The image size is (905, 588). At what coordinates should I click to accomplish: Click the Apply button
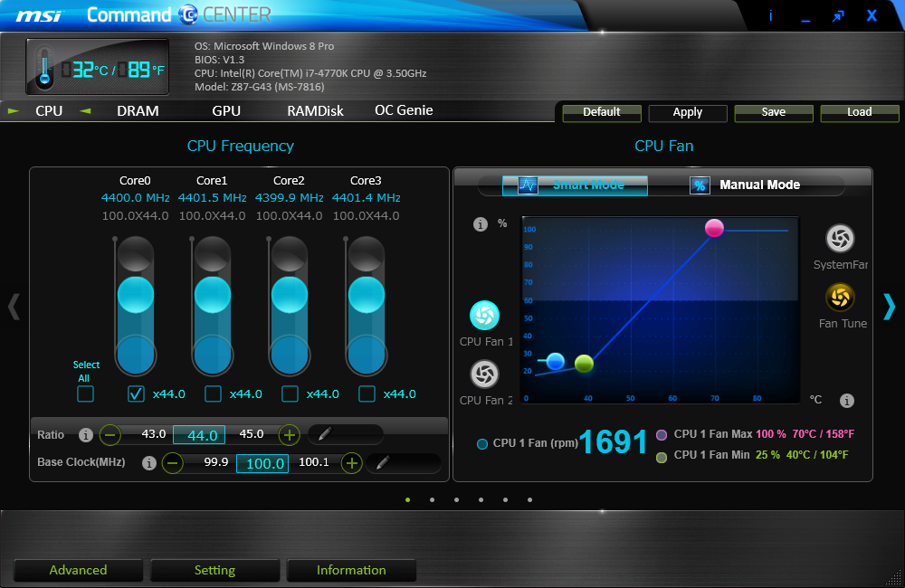[688, 112]
